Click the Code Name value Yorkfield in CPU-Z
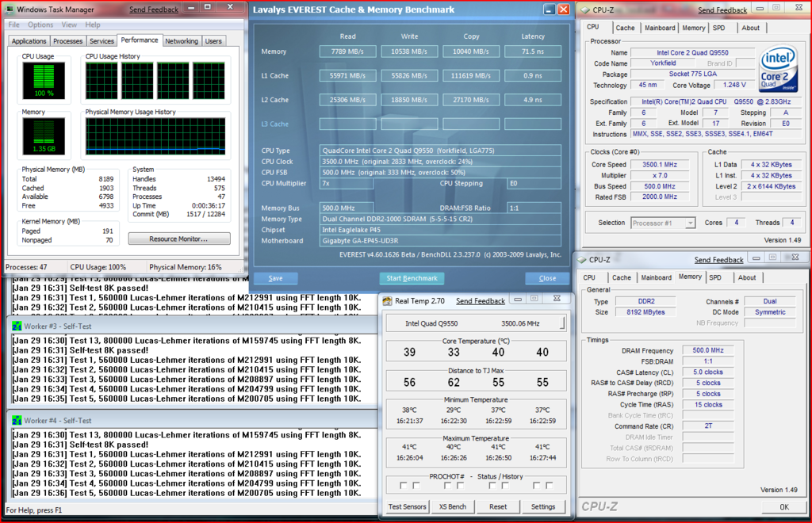This screenshot has height=523, width=812. pos(664,63)
